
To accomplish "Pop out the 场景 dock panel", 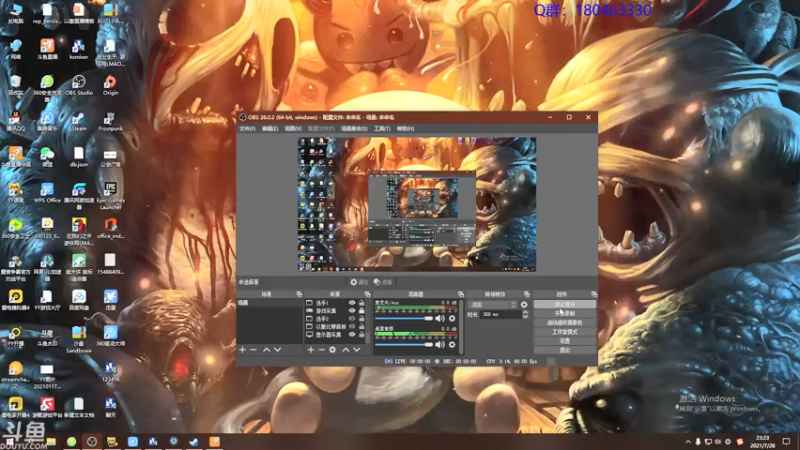I will pyautogui.click(x=299, y=294).
